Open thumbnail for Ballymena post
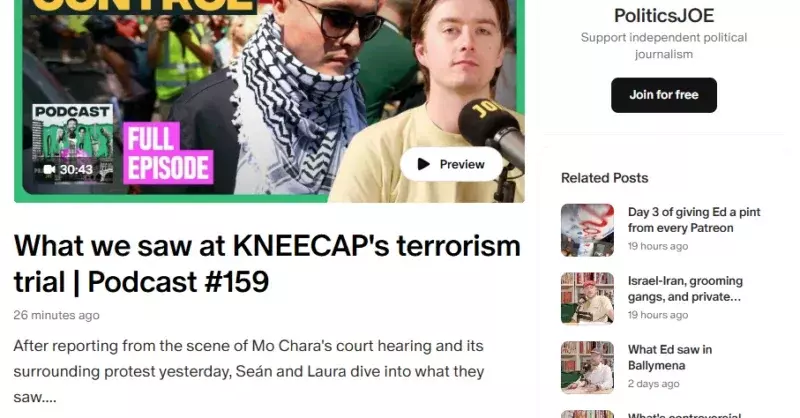The height and width of the screenshot is (418, 800). coord(587,367)
